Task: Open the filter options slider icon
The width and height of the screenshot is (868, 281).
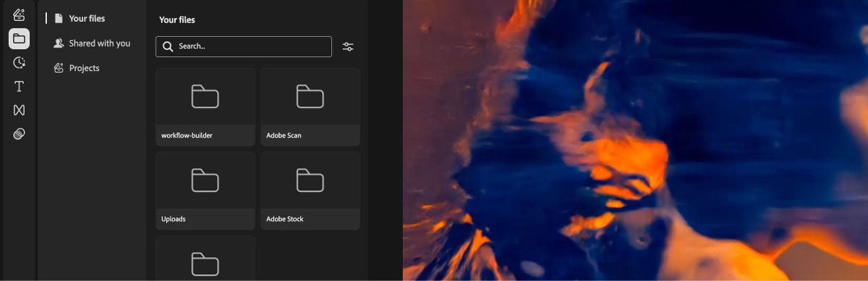Action: coord(348,46)
